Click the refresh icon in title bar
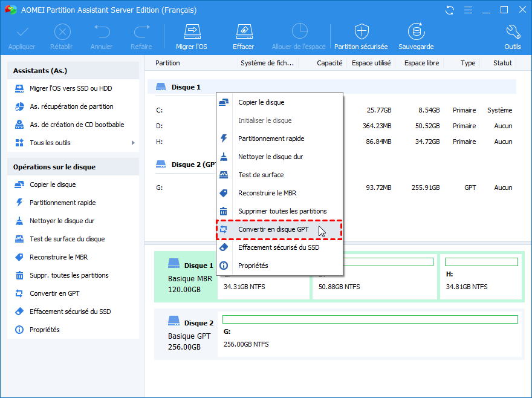The width and height of the screenshot is (532, 398). [449, 10]
